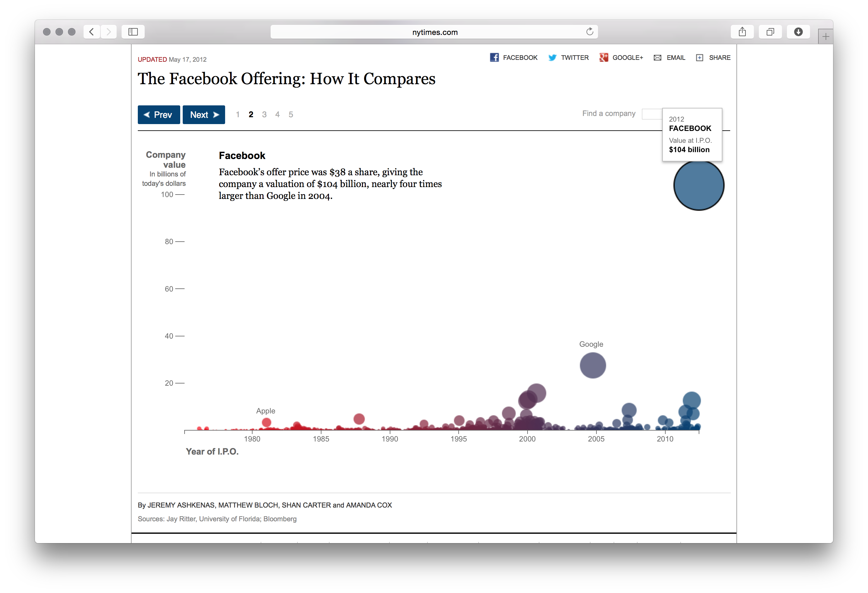
Task: Show the tab overview using the tabs icon
Action: [x=770, y=32]
